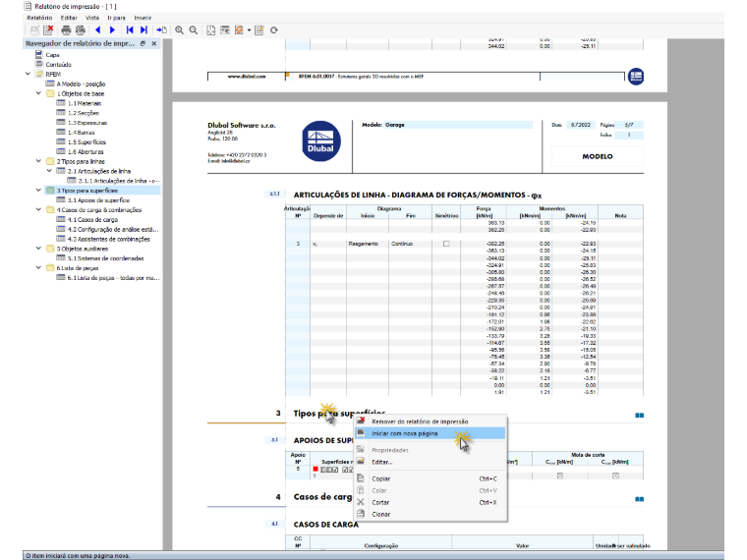
Task: Select 1.6 Aberturas tree item
Action: click(x=81, y=151)
